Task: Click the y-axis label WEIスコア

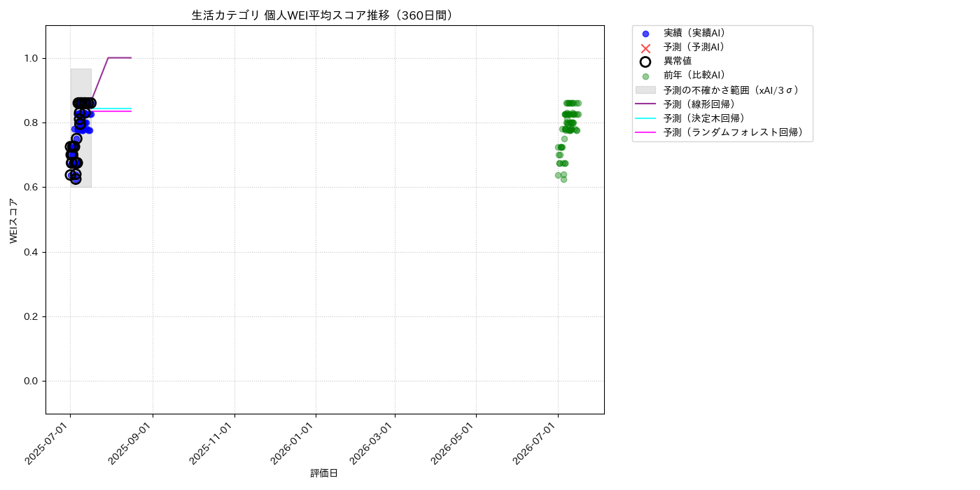Action: 13,220
